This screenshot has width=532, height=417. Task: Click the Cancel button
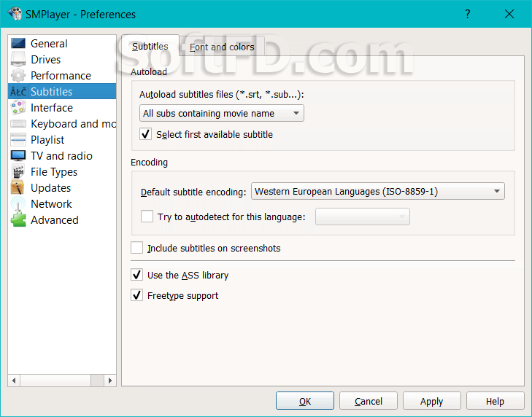[368, 401]
